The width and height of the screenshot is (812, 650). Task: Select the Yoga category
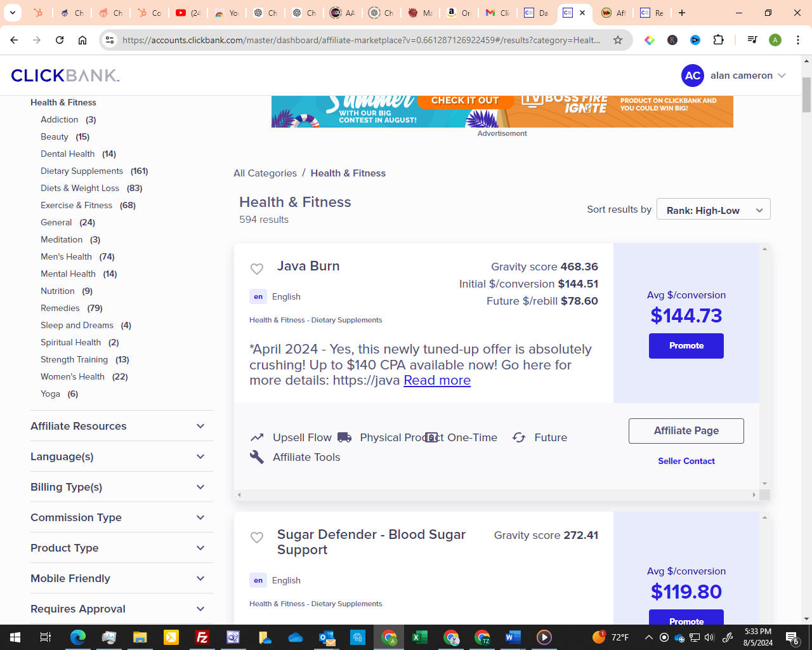coord(50,394)
